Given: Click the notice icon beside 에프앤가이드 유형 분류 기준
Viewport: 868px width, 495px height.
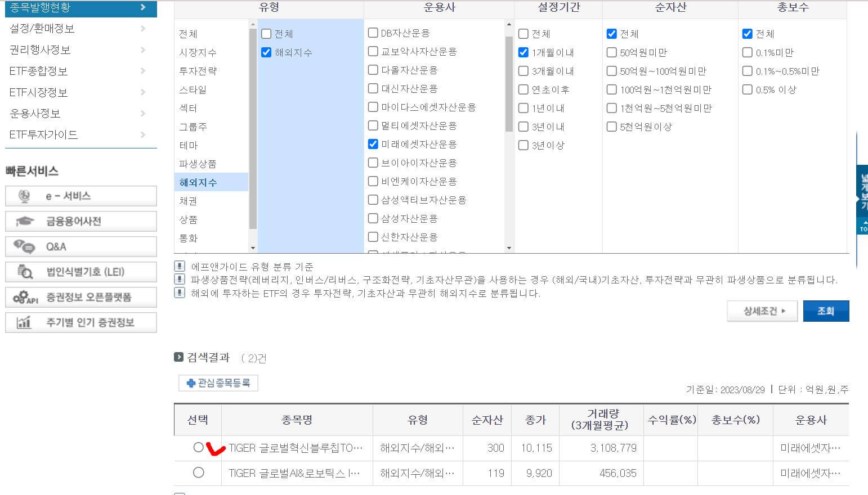Looking at the screenshot, I should click(180, 267).
